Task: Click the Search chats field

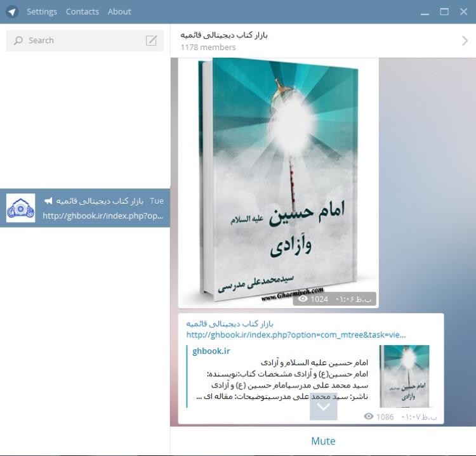Action: click(84, 41)
